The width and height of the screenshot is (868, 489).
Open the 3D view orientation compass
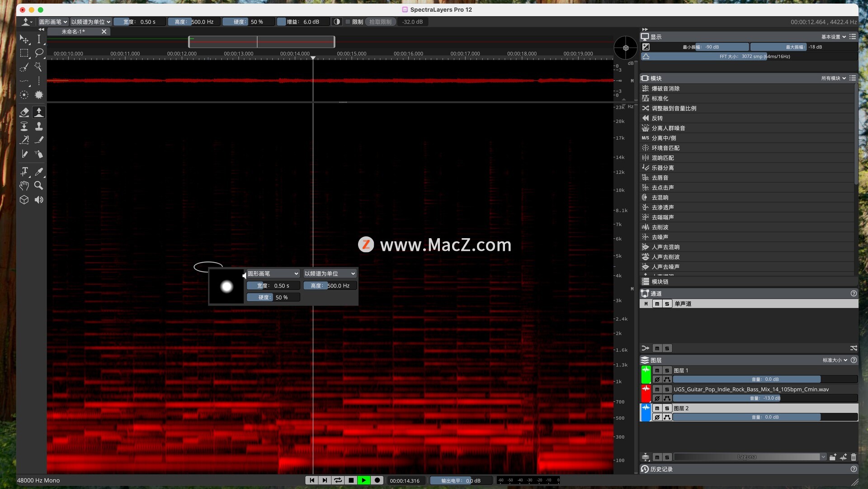[x=626, y=47]
